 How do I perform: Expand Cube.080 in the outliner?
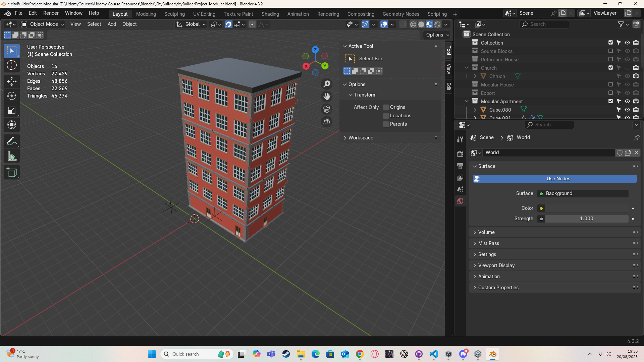point(475,110)
